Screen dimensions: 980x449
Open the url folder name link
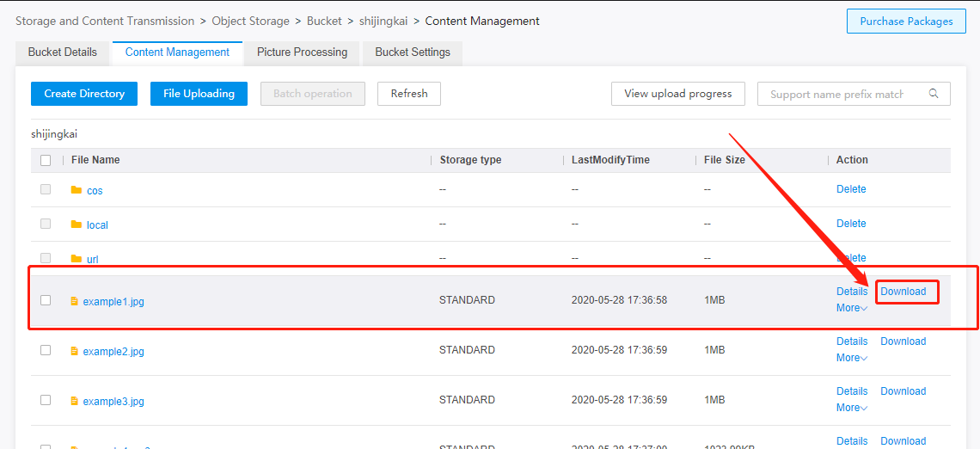pos(93,260)
